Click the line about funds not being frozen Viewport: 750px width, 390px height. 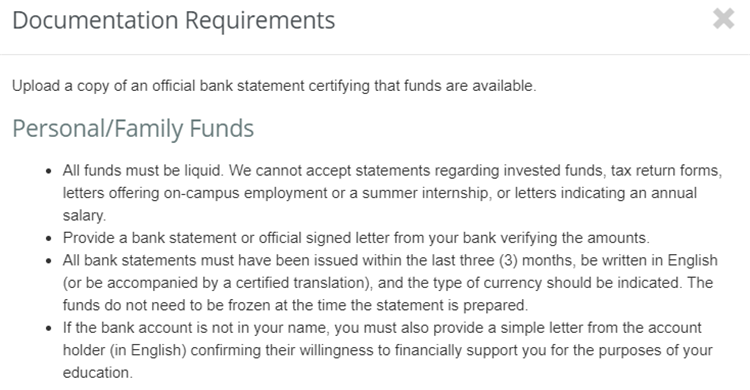pyautogui.click(x=295, y=305)
